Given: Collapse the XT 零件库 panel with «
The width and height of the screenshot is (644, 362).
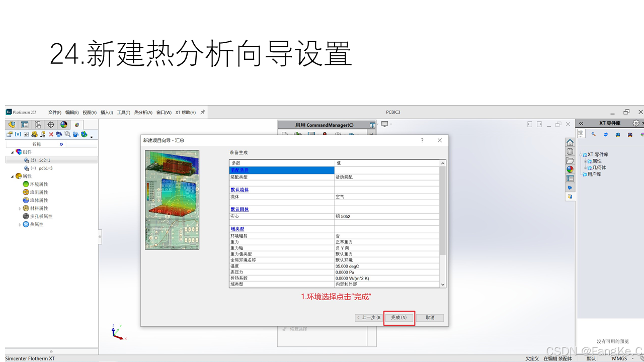Looking at the screenshot, I should click(581, 123).
